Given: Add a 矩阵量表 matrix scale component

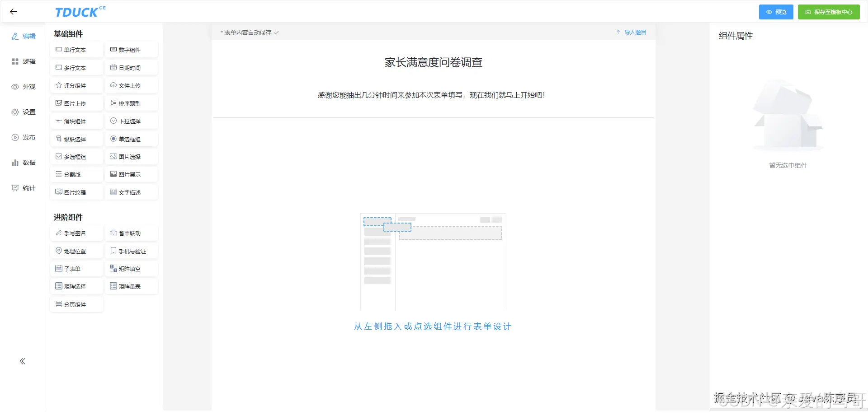Looking at the screenshot, I should pyautogui.click(x=132, y=286).
